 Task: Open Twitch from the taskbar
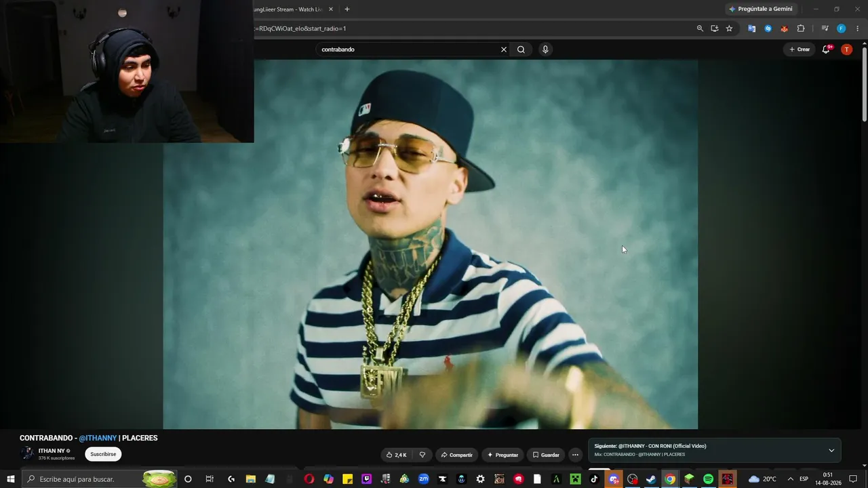(367, 479)
